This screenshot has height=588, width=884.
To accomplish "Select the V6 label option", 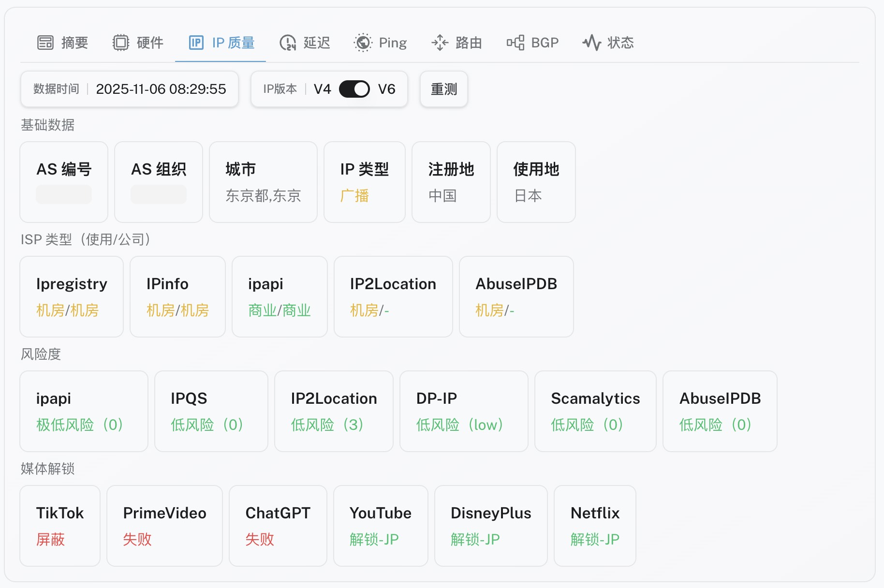I will (x=386, y=89).
